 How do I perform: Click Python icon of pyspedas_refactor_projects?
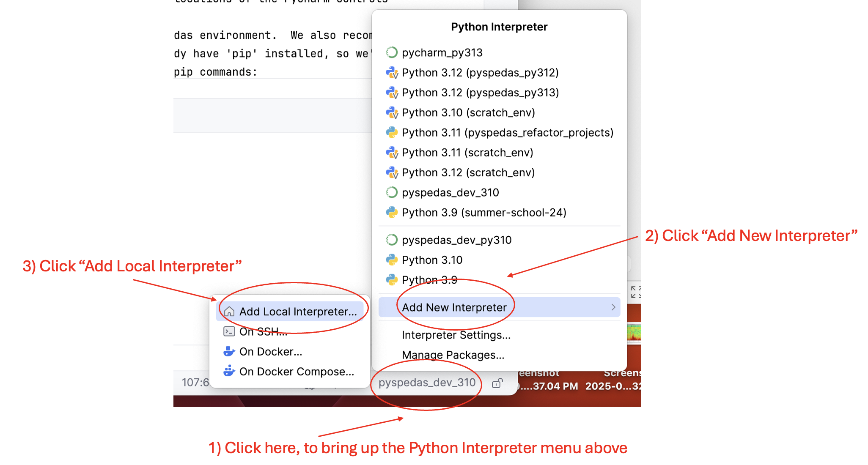coord(392,133)
